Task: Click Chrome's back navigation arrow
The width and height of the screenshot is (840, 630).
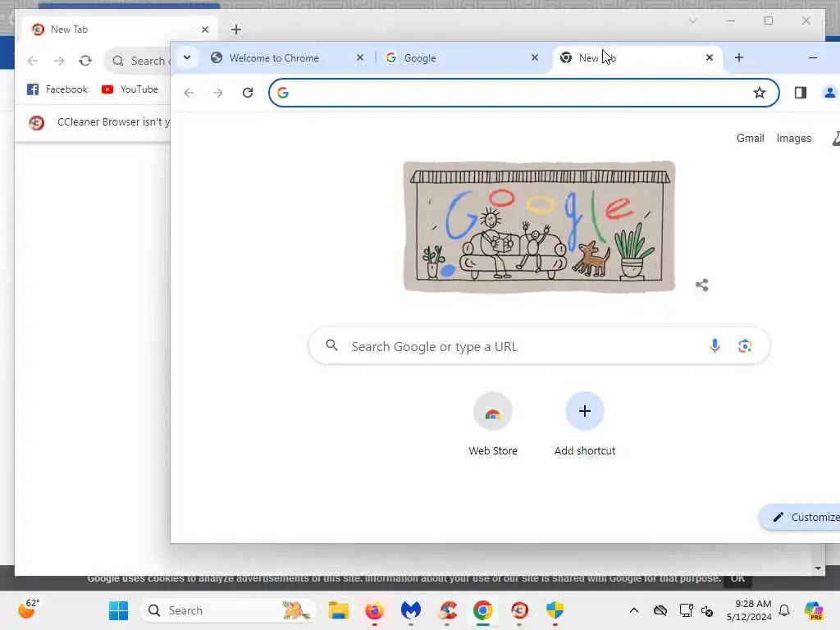Action: (189, 93)
